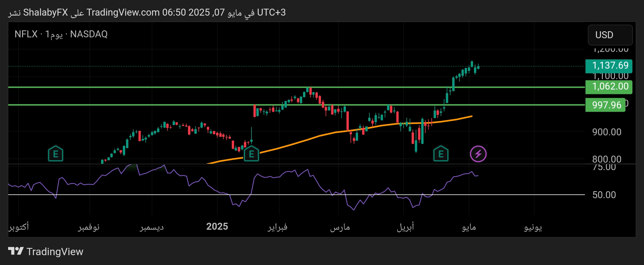The height and width of the screenshot is (265, 644).
Task: Click the NFLX symbol title
Action: point(26,34)
